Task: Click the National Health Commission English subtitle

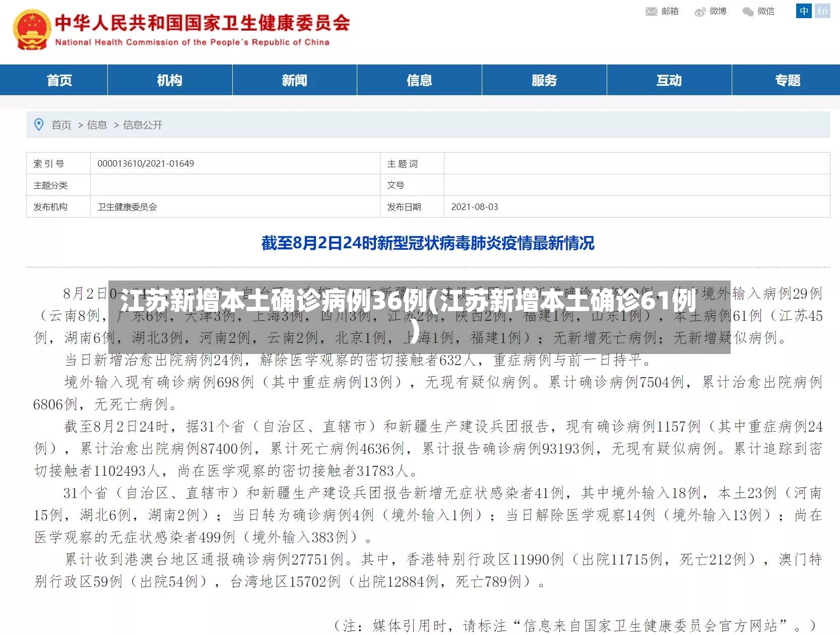Action: (192, 42)
